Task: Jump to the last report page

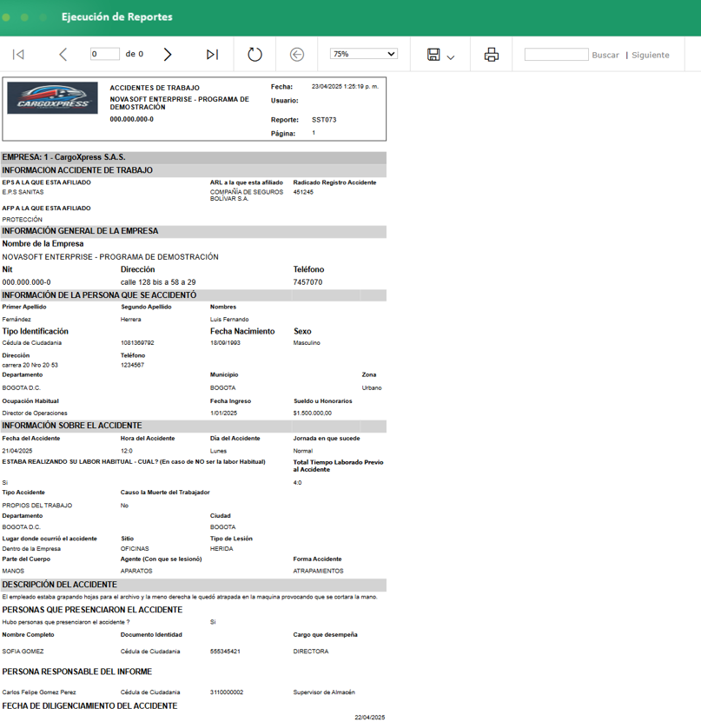Action: [x=212, y=55]
